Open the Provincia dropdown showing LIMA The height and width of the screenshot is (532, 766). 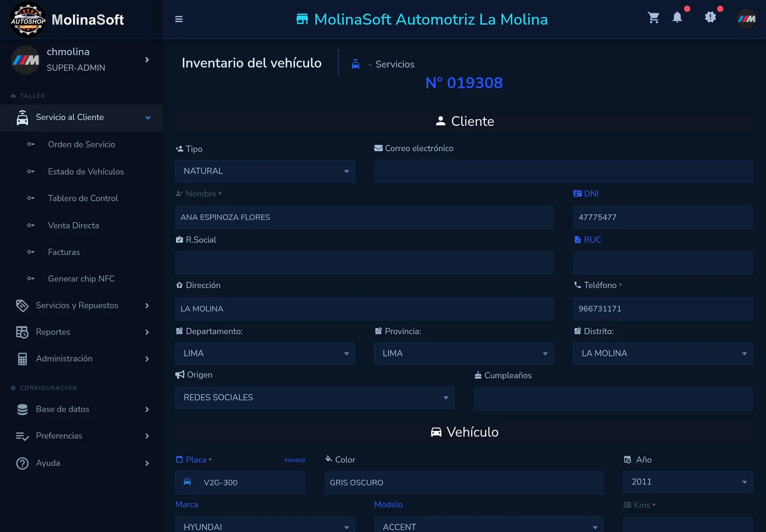[x=464, y=354]
